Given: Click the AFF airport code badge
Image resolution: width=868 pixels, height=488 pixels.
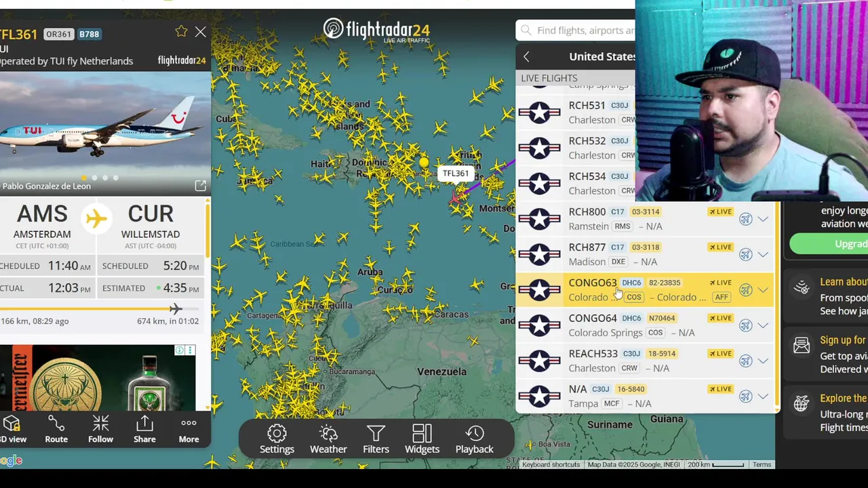Looking at the screenshot, I should click(x=721, y=297).
